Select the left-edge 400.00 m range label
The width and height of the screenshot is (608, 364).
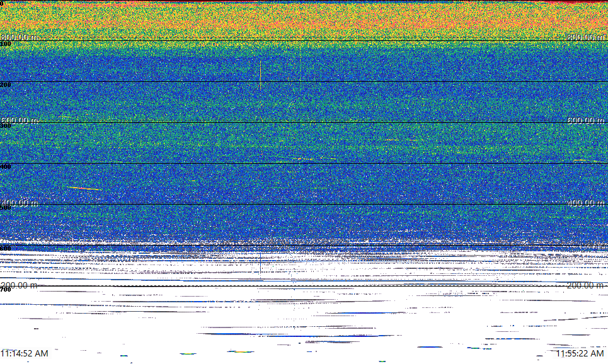(x=20, y=203)
